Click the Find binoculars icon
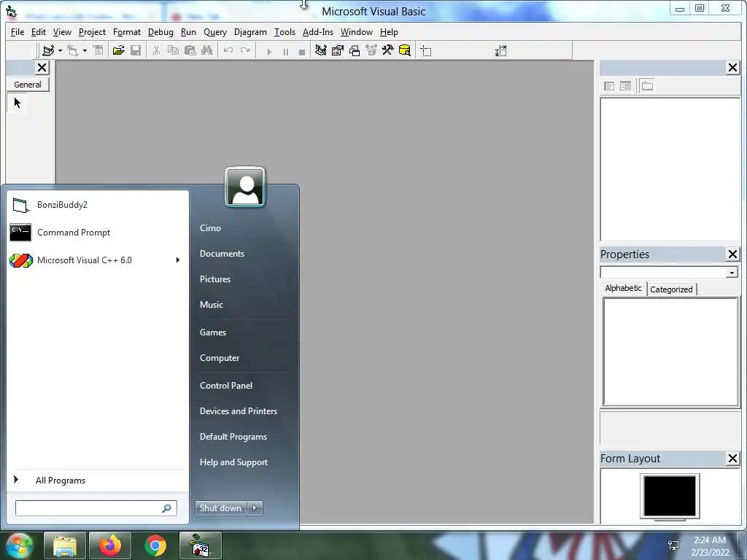The height and width of the screenshot is (560, 747). tap(206, 50)
